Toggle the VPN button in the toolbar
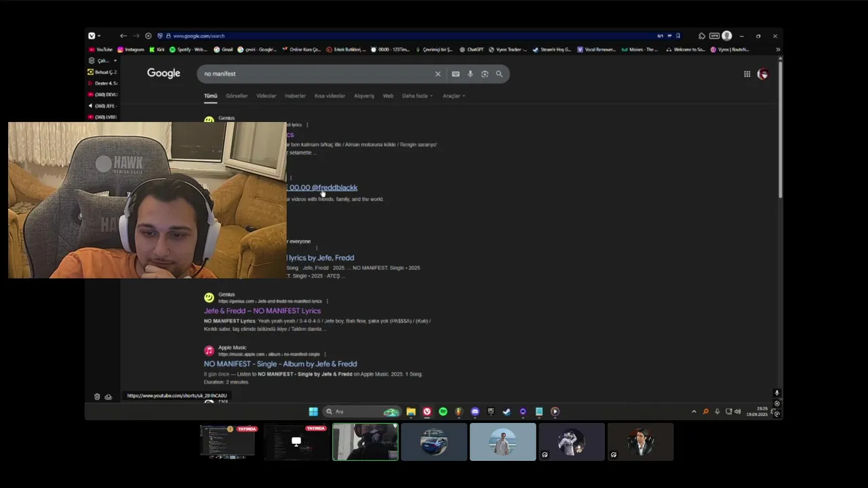Screen dimensions: 868x488 [714, 36]
